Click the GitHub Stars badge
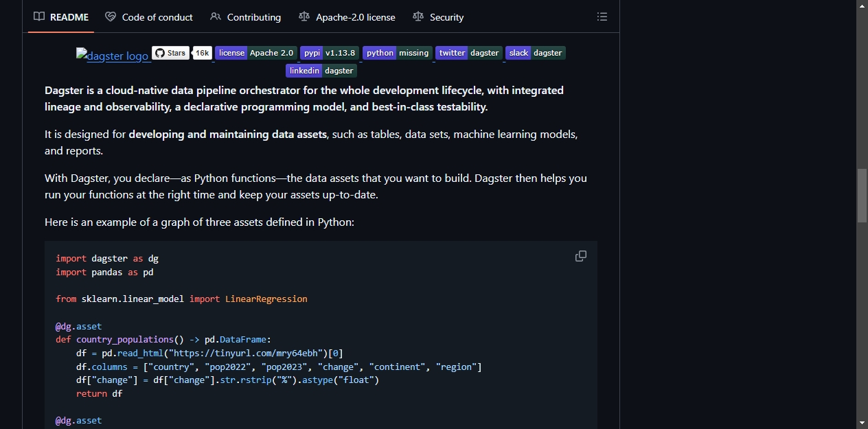Viewport: 868px width, 429px height. pos(170,53)
